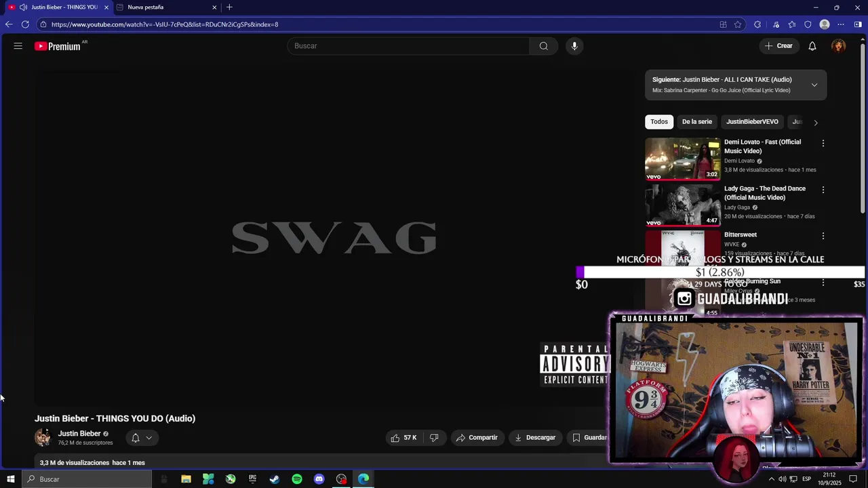Click the browser address bar URL

pyautogui.click(x=165, y=24)
